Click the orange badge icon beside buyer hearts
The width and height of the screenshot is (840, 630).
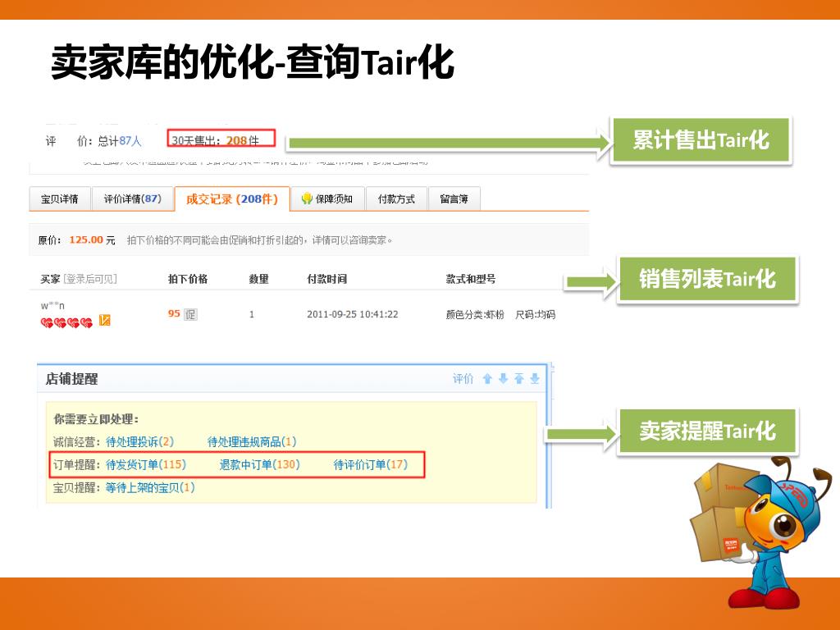click(104, 321)
